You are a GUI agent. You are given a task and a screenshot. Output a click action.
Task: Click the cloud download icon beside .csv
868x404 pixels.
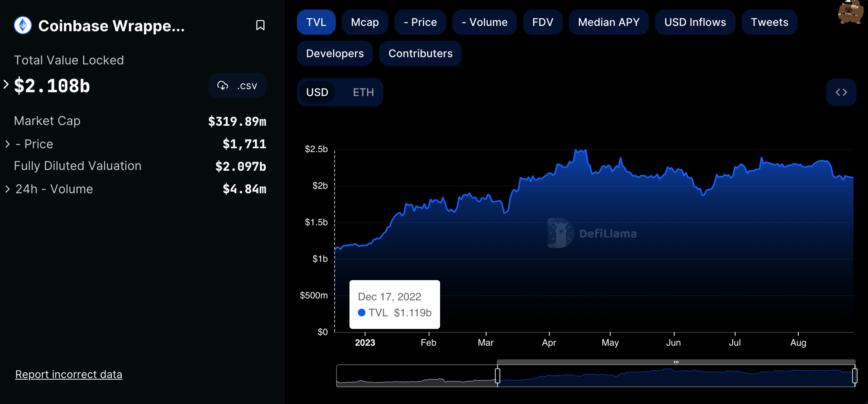point(223,85)
